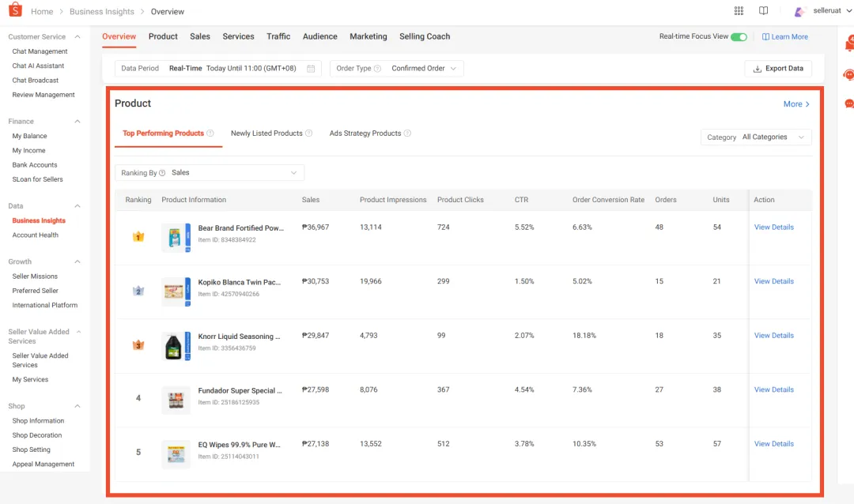Click help icon beside Ads Strategy Products
The width and height of the screenshot is (854, 504).
click(407, 134)
